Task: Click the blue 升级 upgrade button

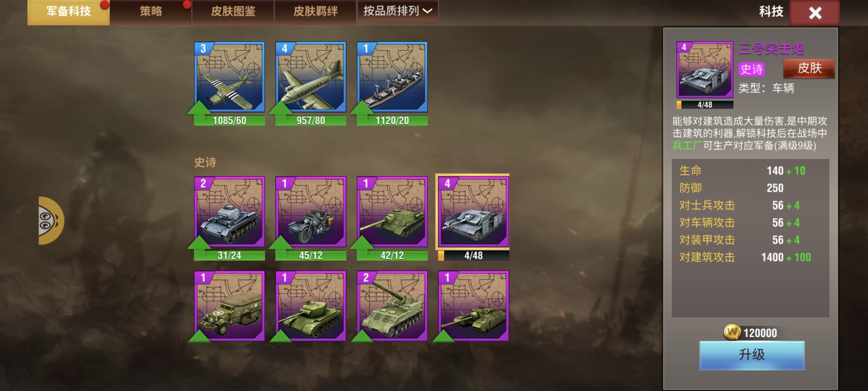Action: click(752, 355)
